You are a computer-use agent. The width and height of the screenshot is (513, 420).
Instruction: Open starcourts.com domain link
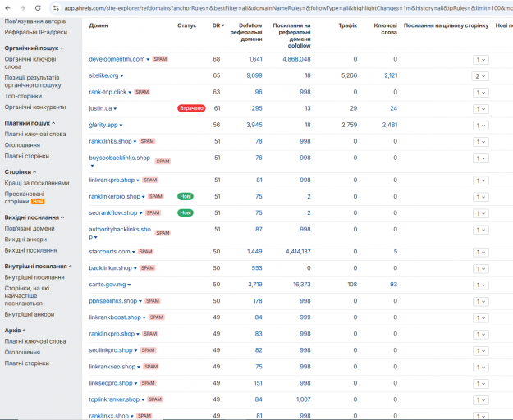click(110, 252)
